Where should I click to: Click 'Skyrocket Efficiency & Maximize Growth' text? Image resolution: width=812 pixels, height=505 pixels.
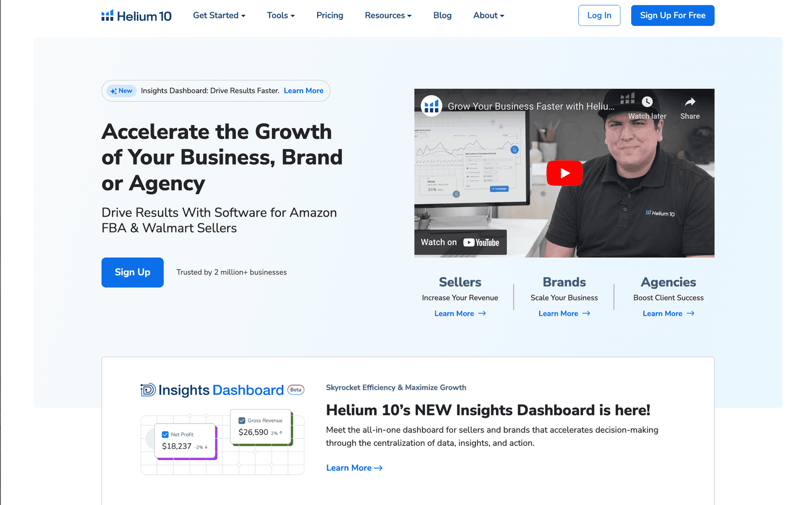(x=396, y=388)
